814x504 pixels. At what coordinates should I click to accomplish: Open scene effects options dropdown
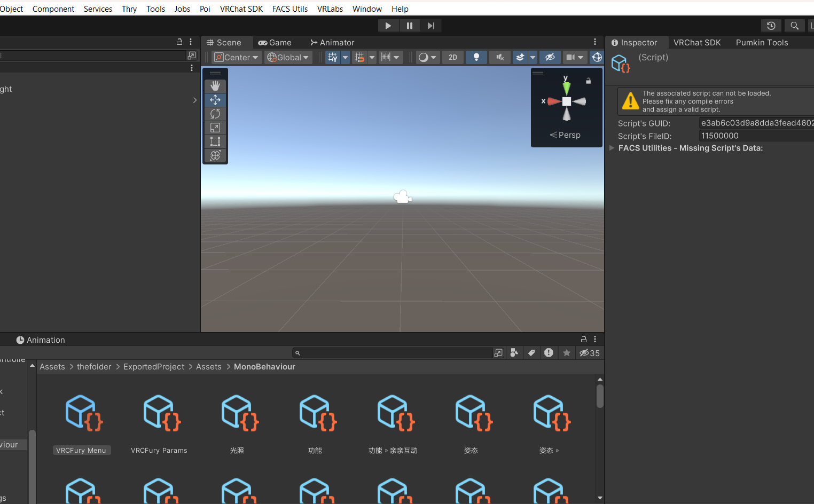click(x=533, y=57)
